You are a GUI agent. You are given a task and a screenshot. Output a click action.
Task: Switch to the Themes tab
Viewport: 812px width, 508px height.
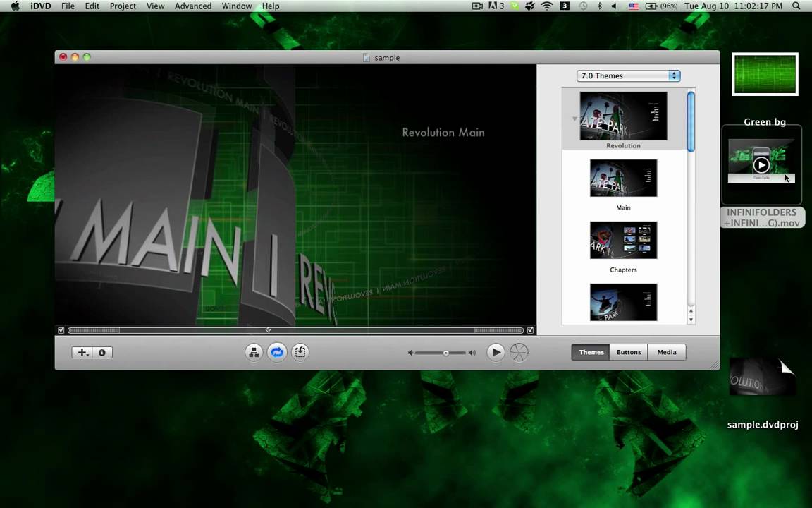click(x=591, y=353)
